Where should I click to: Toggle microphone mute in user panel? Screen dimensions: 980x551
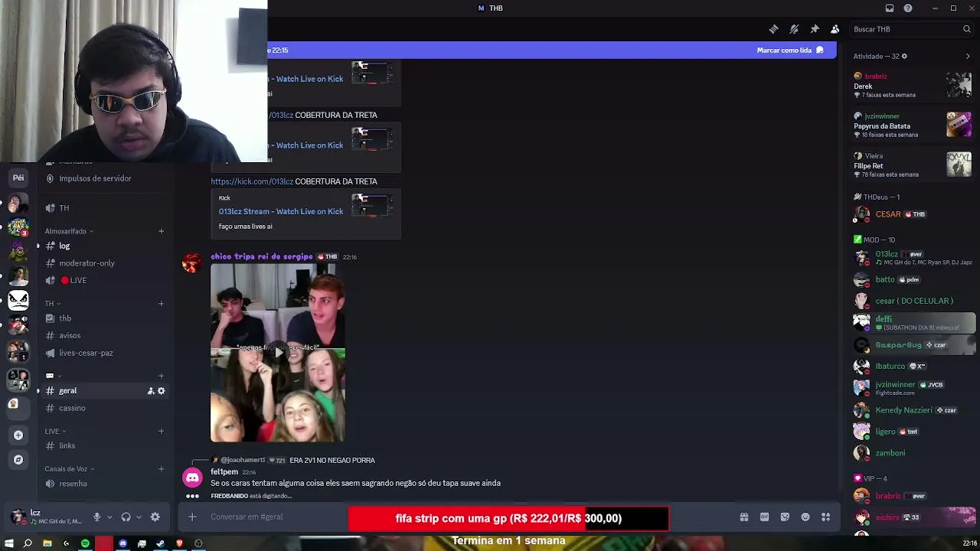(96, 517)
